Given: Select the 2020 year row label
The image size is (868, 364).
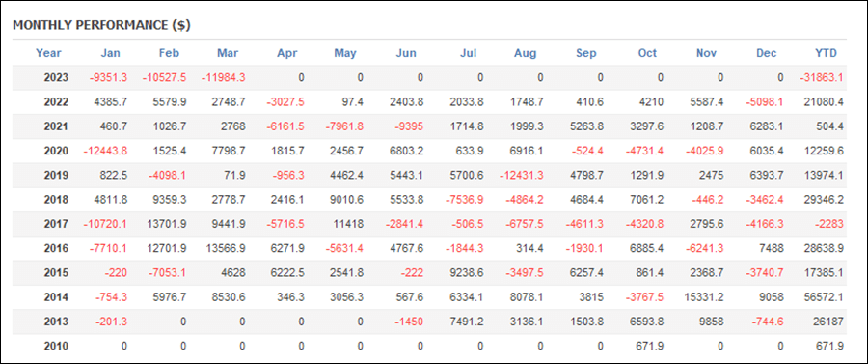Looking at the screenshot, I should coord(56,151).
